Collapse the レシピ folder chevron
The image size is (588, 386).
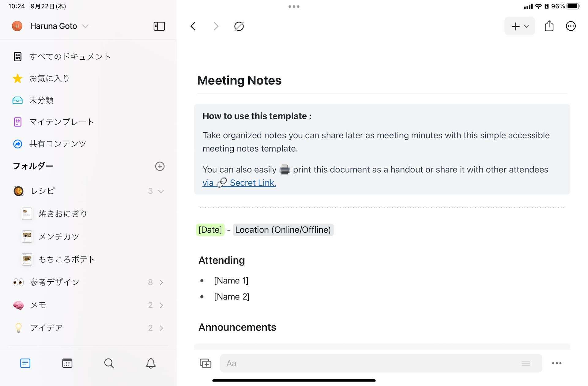point(161,191)
